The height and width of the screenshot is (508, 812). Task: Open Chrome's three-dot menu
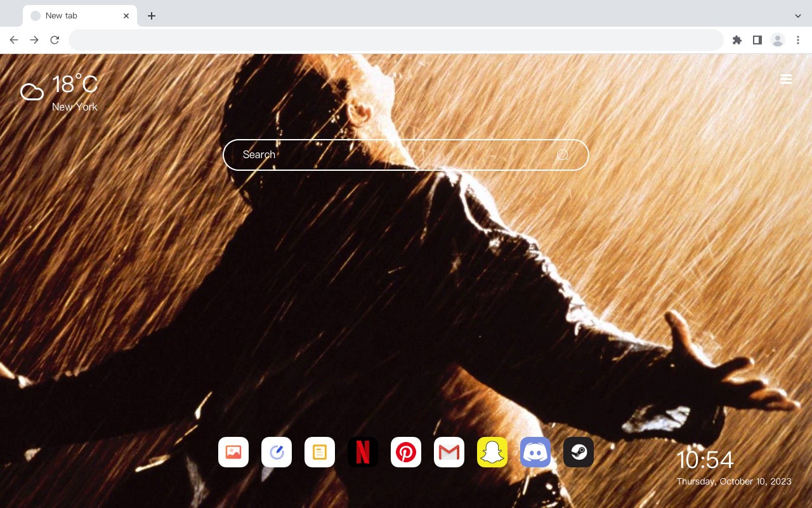tap(798, 40)
